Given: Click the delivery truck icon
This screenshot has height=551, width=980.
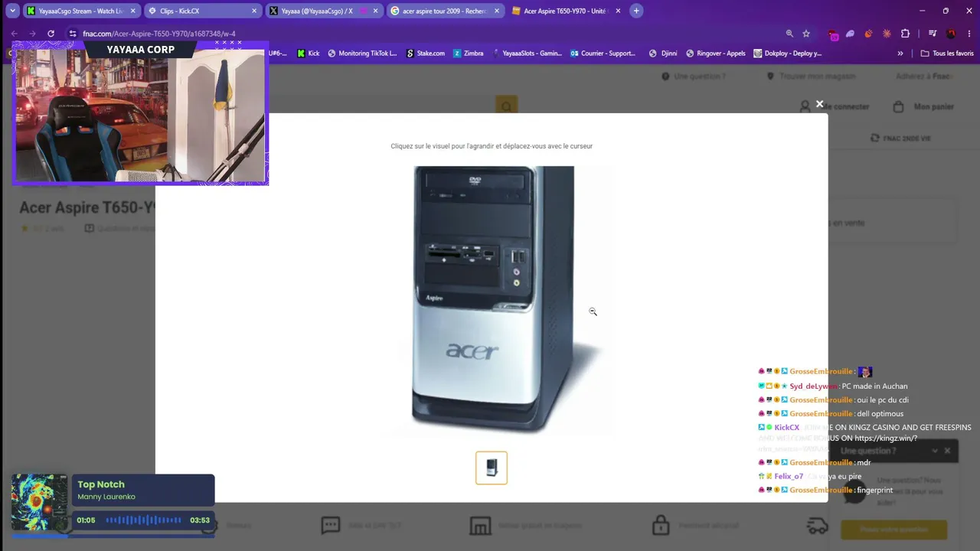Looking at the screenshot, I should pos(818,526).
